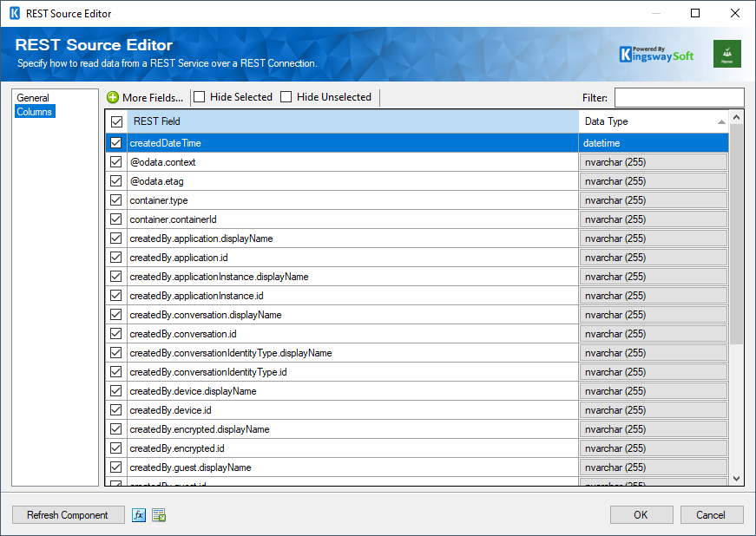Uncheck the createdBy.application.displayName checkbox

115,239
